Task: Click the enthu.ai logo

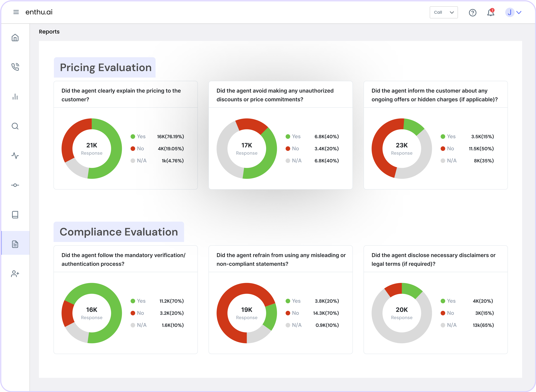Action: pos(39,12)
